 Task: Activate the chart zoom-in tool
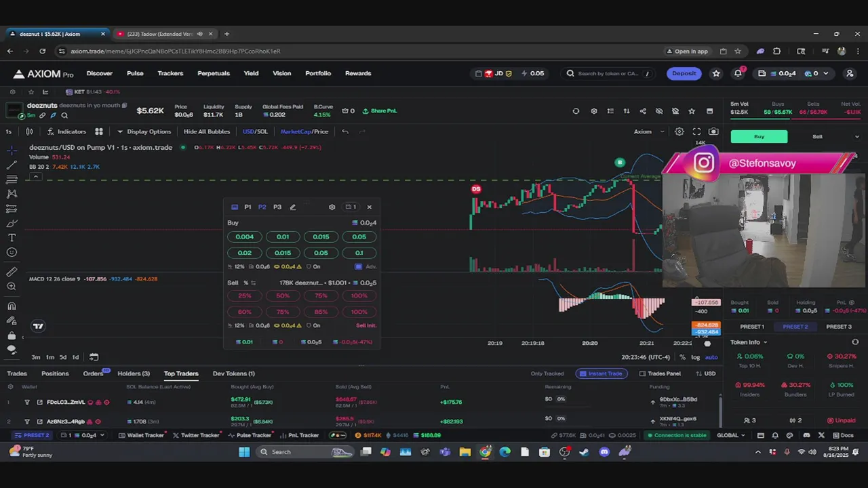coord(12,287)
